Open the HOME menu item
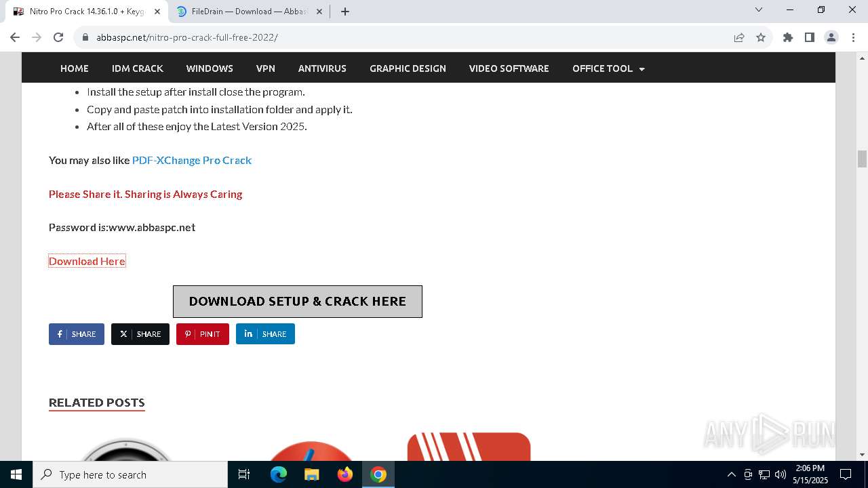868x488 pixels. tap(75, 68)
